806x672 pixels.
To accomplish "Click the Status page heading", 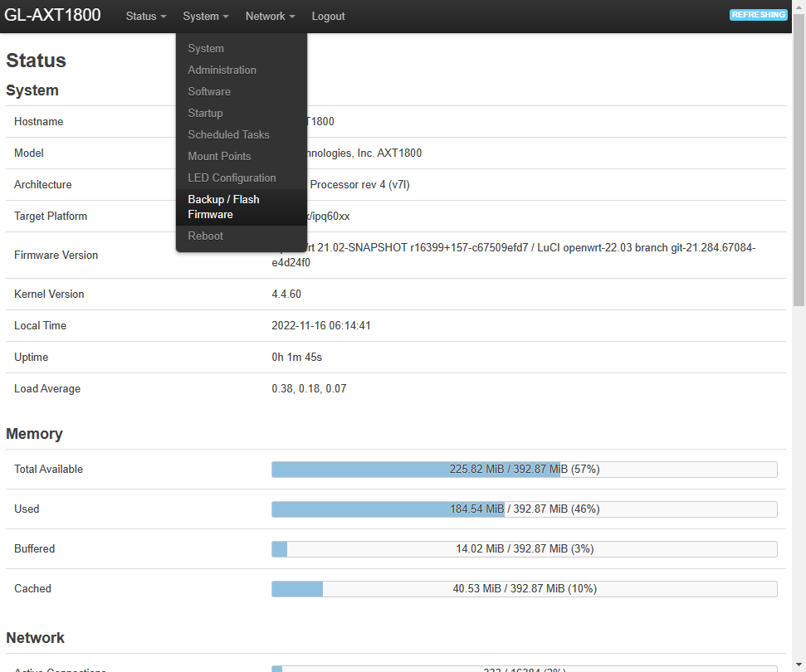I will 36,60.
